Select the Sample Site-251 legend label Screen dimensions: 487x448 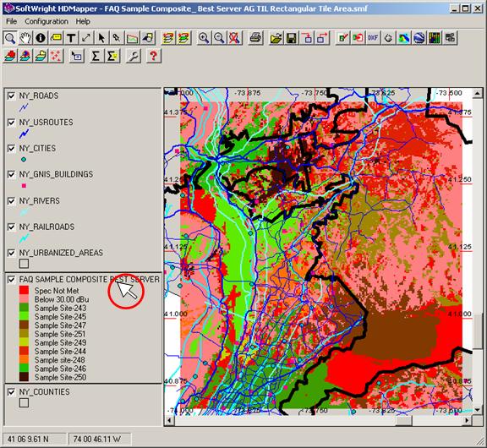click(60, 334)
